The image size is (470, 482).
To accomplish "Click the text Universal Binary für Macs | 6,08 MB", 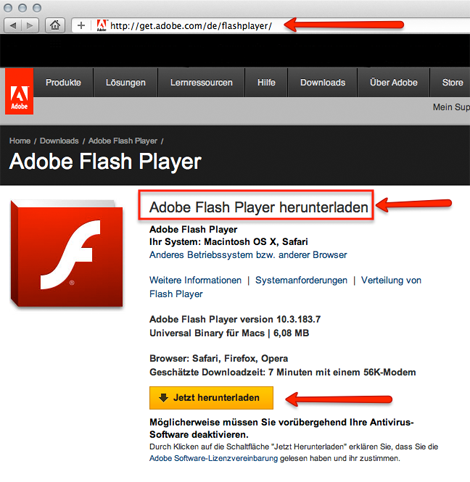I will click(x=229, y=333).
